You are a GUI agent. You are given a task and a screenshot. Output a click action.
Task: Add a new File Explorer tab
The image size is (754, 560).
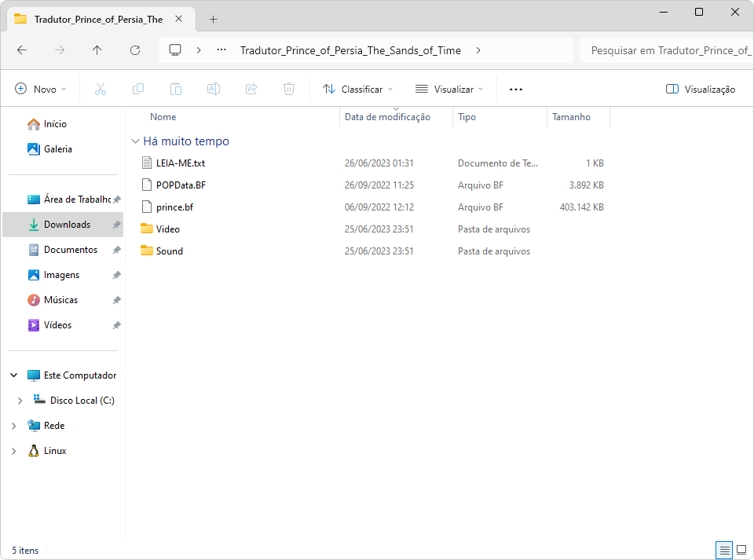[x=213, y=19]
